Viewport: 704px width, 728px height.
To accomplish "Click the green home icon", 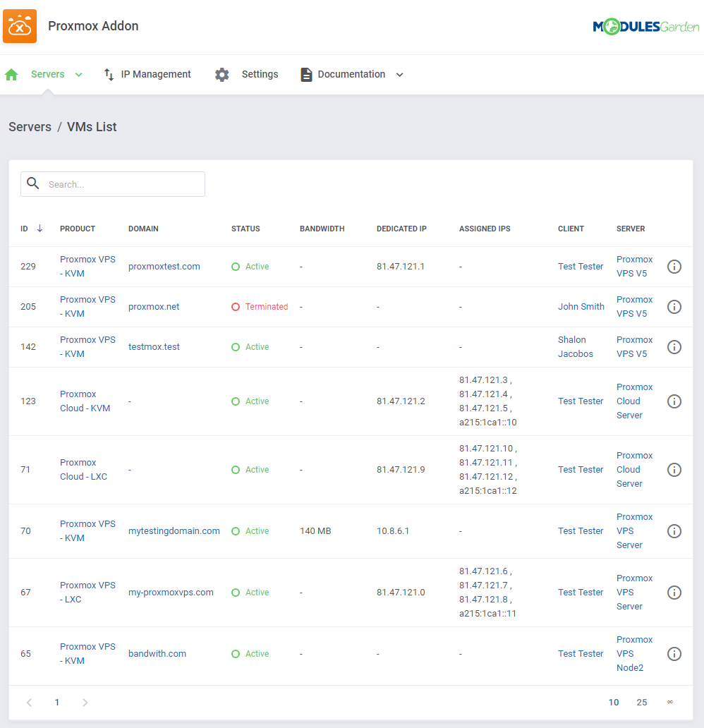I will (x=11, y=74).
